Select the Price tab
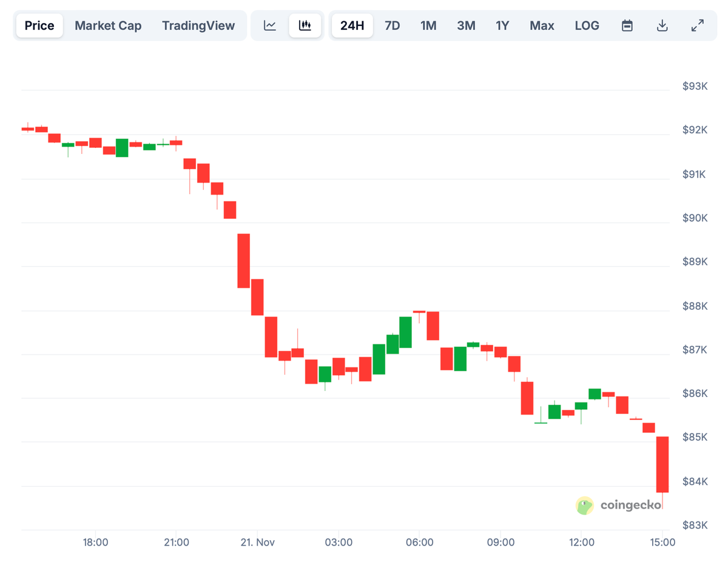 click(x=39, y=25)
